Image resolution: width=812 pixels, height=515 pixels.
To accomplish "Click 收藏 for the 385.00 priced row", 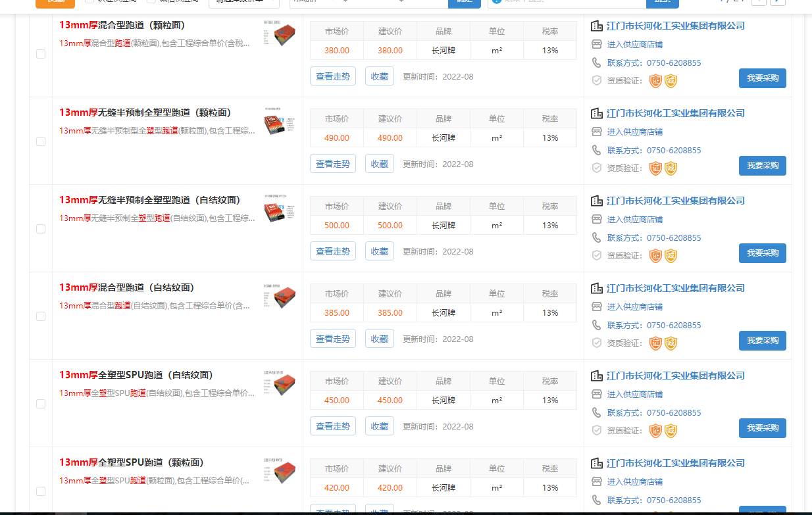I will (x=380, y=339).
